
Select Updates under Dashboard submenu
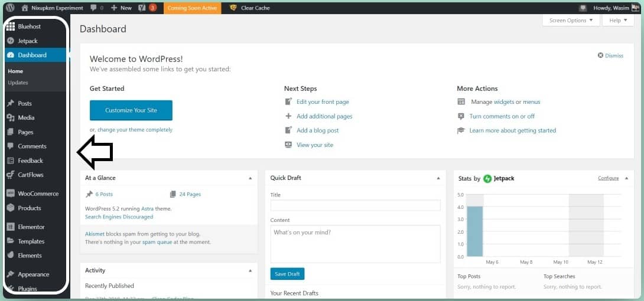[x=18, y=83]
